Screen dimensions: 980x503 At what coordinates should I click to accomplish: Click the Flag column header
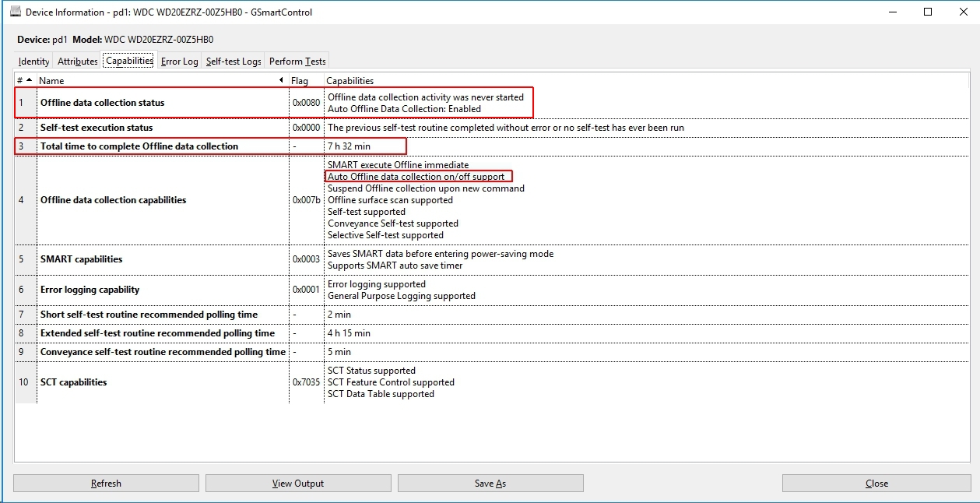(x=306, y=80)
